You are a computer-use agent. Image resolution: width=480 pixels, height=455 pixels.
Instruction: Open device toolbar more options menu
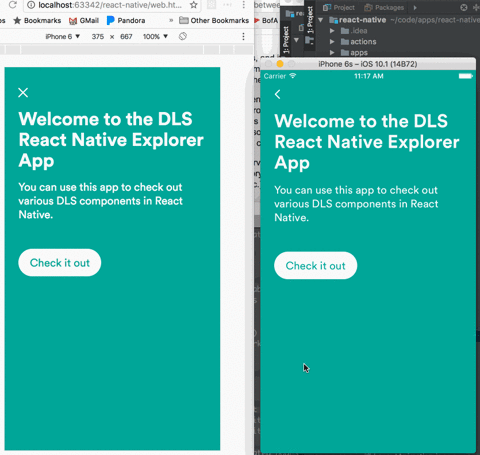point(243,36)
